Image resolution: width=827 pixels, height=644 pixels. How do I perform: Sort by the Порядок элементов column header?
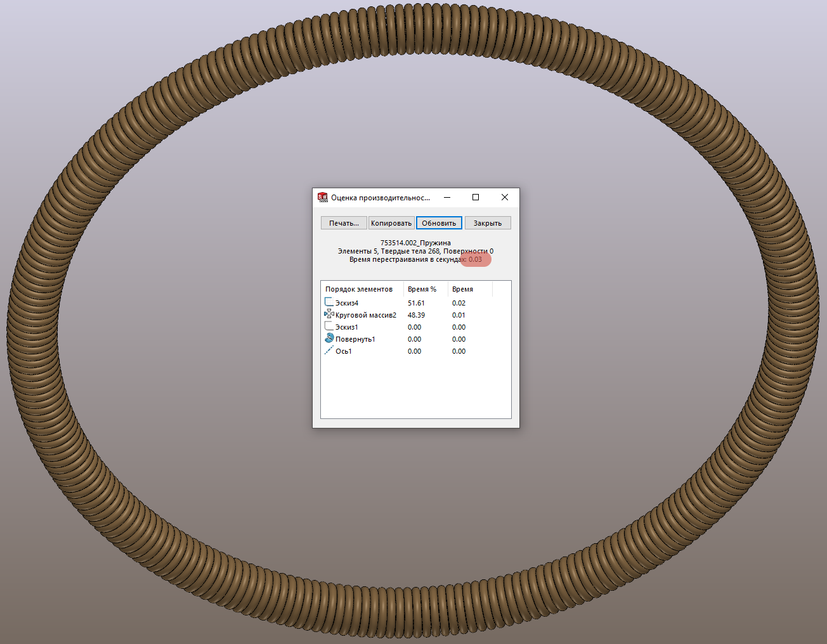coord(359,289)
